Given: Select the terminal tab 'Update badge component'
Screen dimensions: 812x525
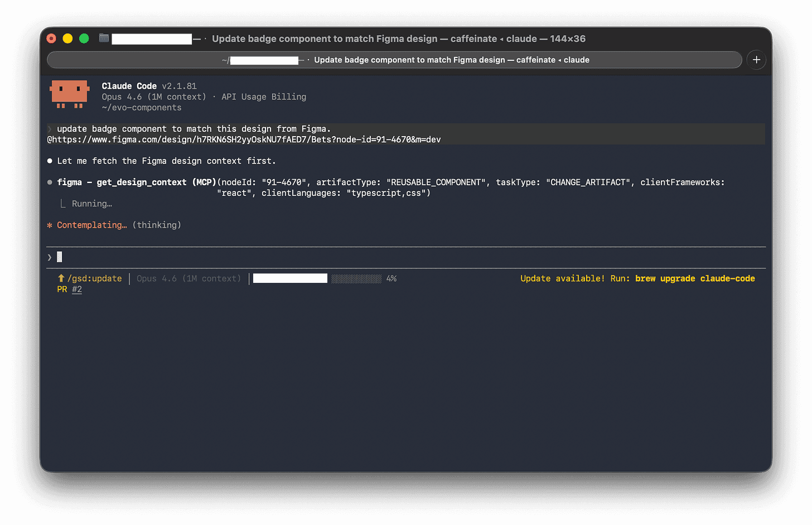Looking at the screenshot, I should click(x=394, y=60).
